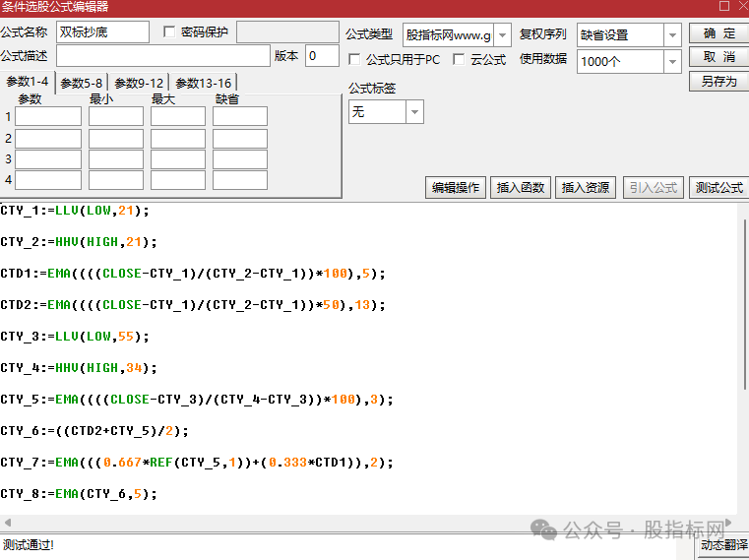The width and height of the screenshot is (749, 560).
Task: Click the code line CTY_3:=LLV(LOW,55);
Action: 75,337
